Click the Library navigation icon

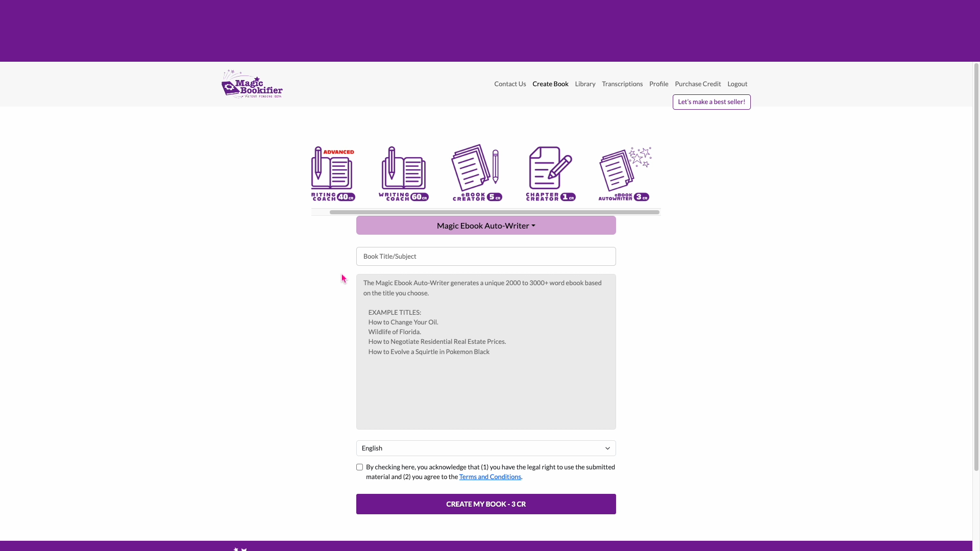pos(585,84)
